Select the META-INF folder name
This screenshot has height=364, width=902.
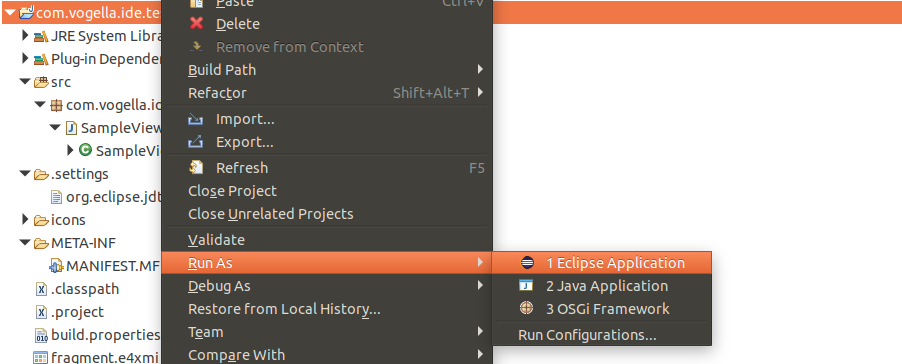(84, 243)
